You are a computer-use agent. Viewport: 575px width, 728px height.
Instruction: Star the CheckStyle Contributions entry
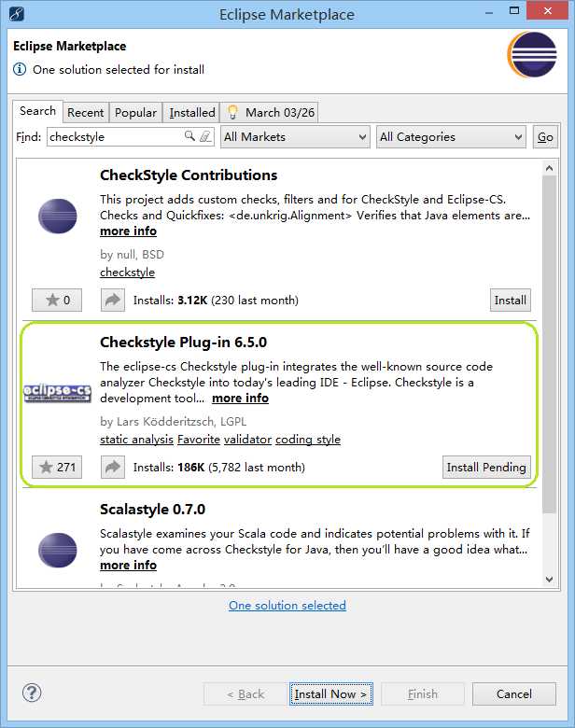tap(57, 300)
